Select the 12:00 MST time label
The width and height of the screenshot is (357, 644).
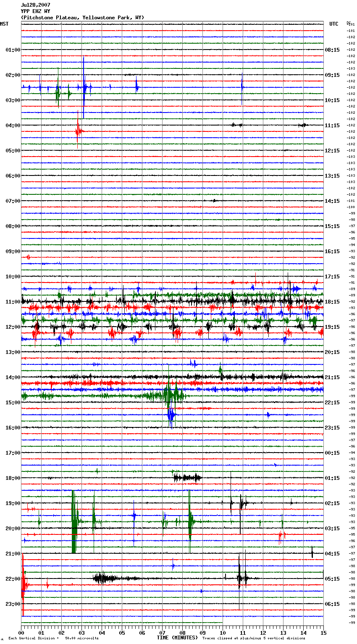13,327
